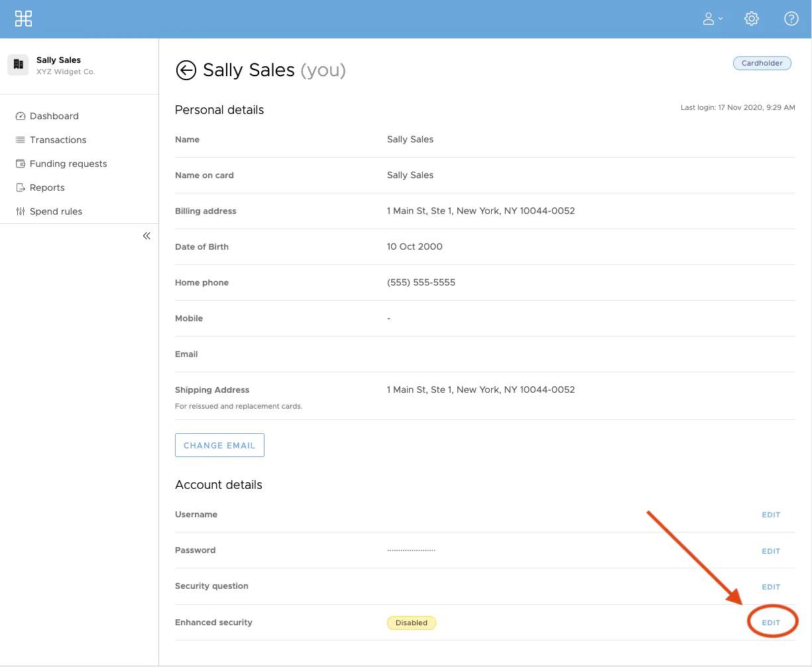Screen dimensions: 812x667
Task: Open help via question mark icon
Action: [x=791, y=19]
